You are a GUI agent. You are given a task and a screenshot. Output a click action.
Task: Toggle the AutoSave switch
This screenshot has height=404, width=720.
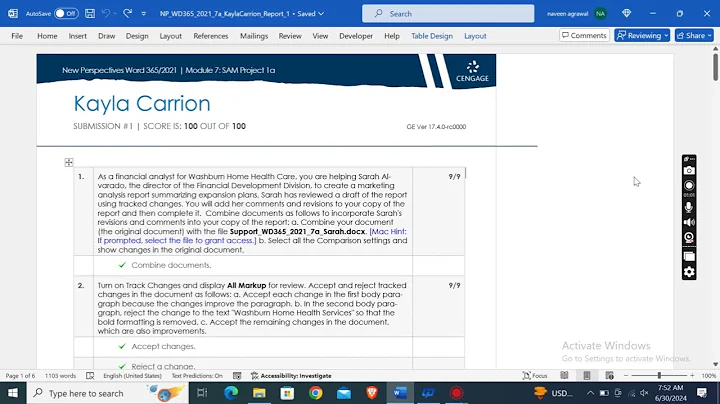(x=66, y=13)
